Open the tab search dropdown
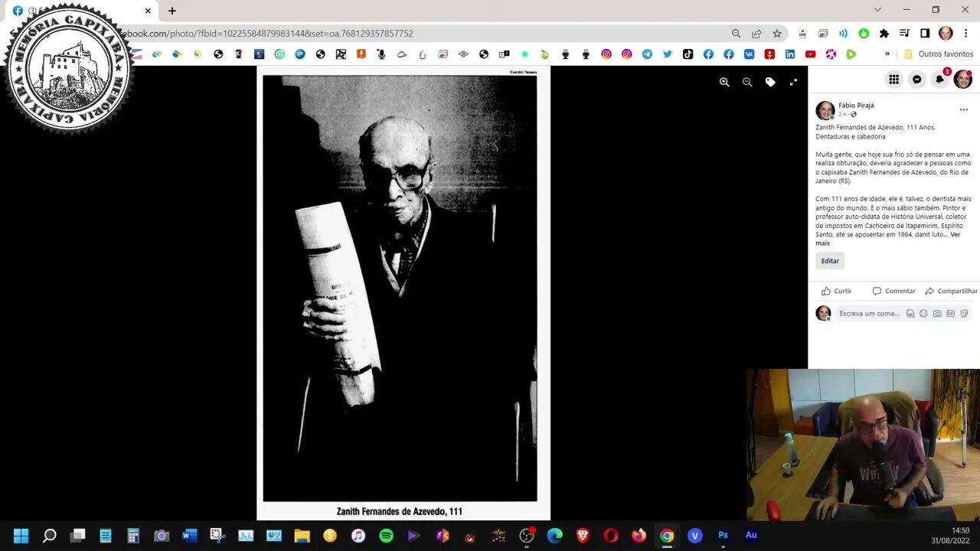 (x=877, y=10)
